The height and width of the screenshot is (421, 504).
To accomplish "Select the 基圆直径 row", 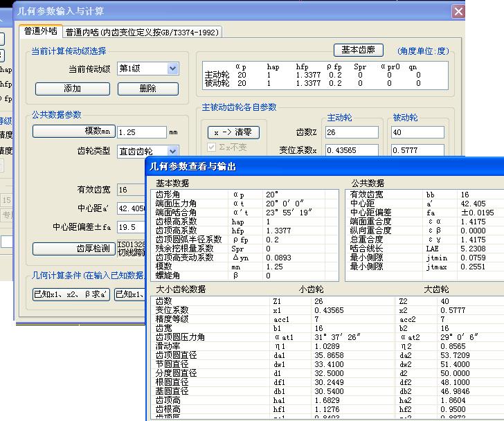I will tap(327, 391).
